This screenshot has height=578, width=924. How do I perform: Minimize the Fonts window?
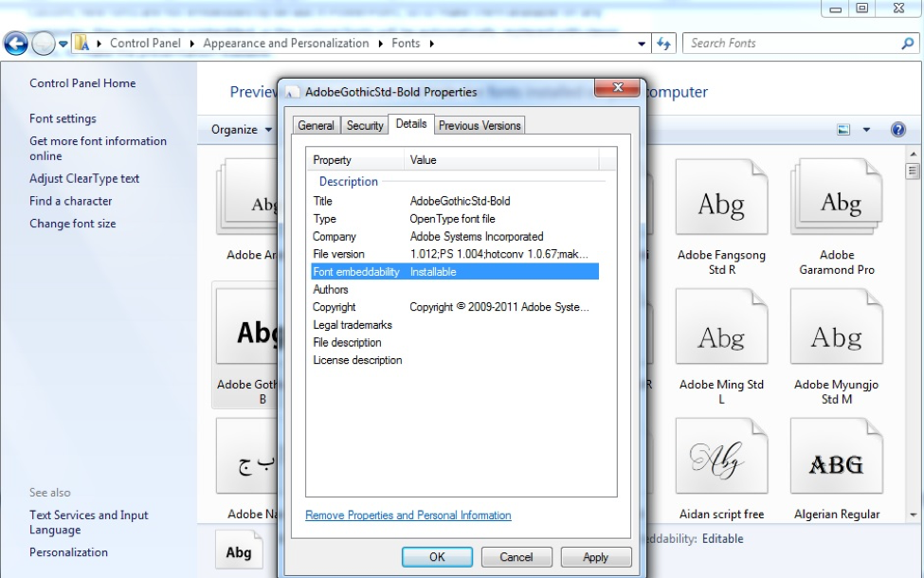pyautogui.click(x=835, y=9)
